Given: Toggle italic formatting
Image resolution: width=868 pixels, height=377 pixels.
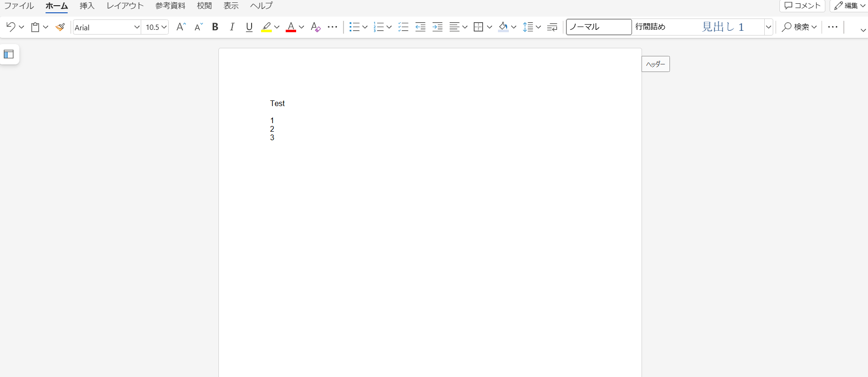Looking at the screenshot, I should point(232,27).
